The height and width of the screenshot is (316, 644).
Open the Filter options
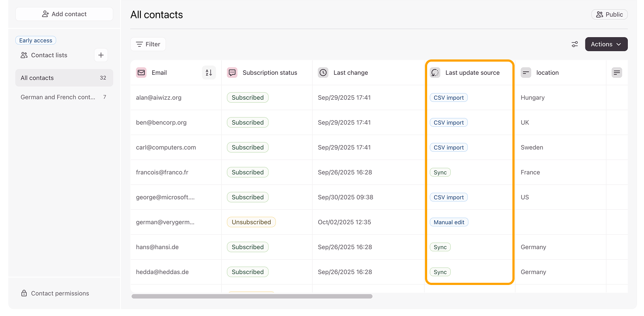tap(148, 44)
